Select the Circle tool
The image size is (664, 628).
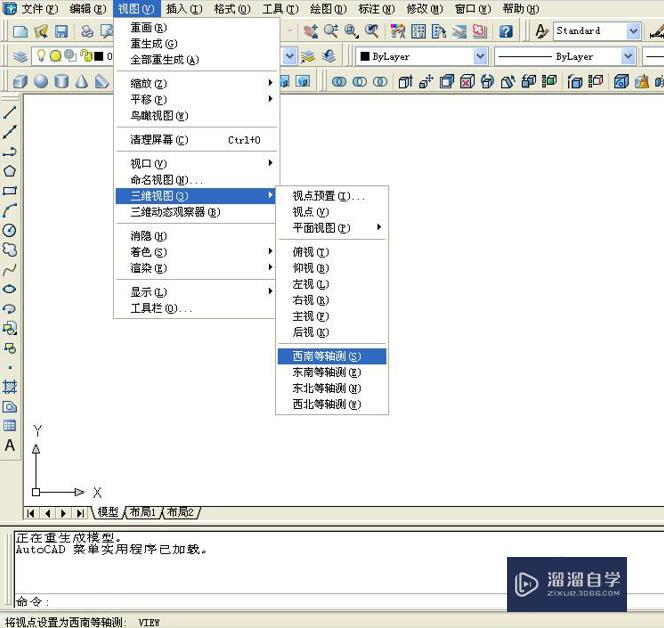coord(9,230)
